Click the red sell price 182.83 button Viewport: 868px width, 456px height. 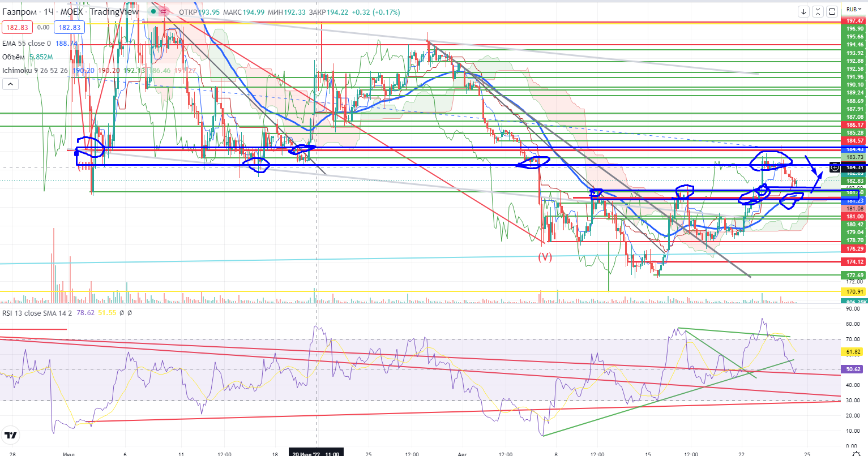(x=16, y=27)
